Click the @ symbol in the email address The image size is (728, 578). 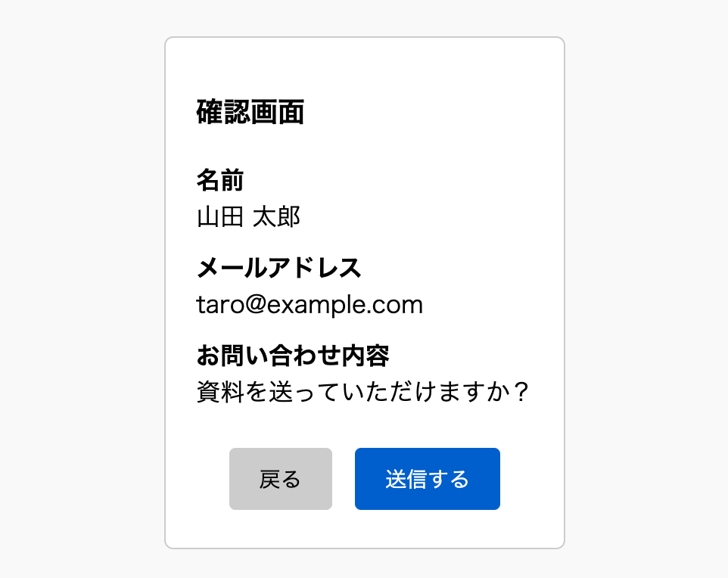click(x=255, y=305)
